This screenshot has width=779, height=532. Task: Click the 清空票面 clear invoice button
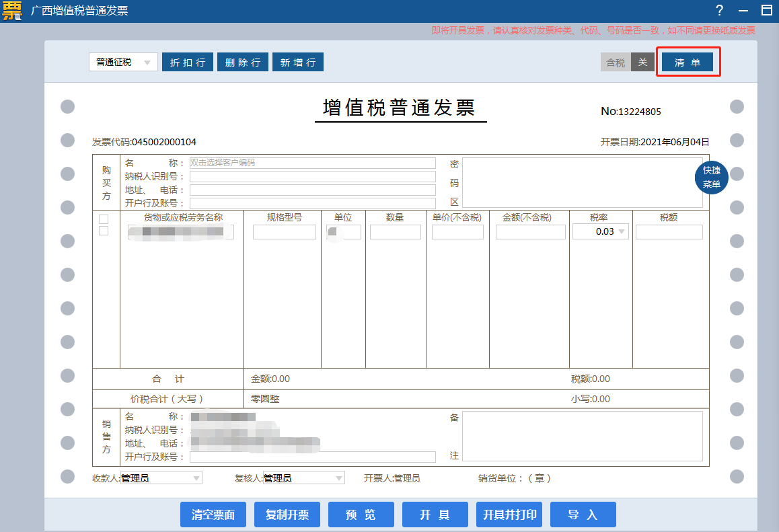click(213, 515)
